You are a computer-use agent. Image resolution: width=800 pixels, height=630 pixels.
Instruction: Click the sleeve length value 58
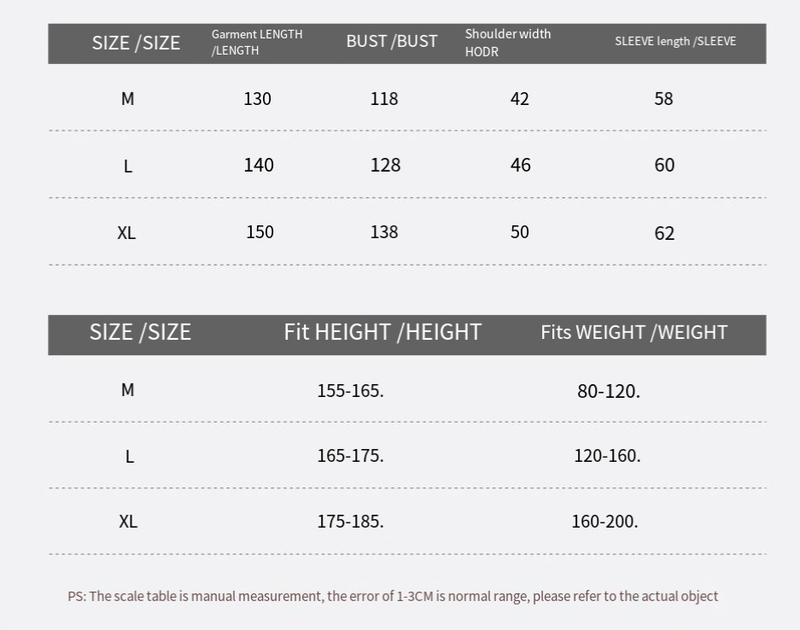pos(664,99)
